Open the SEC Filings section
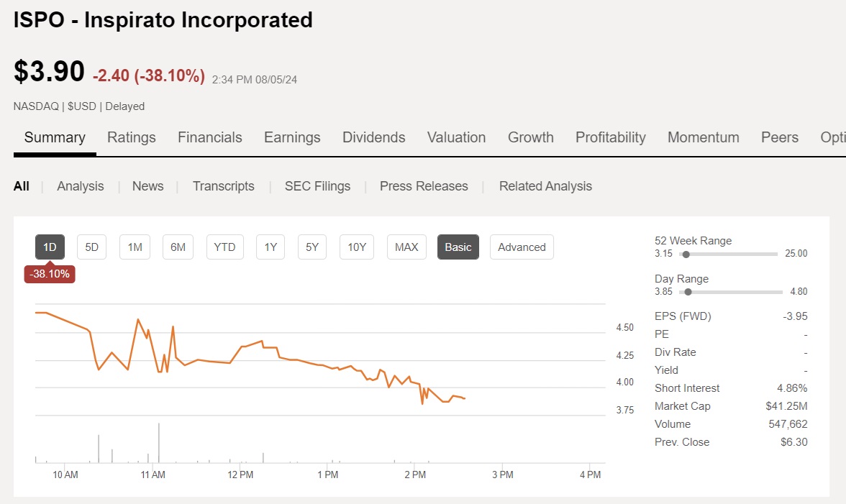The width and height of the screenshot is (846, 504). 317,185
